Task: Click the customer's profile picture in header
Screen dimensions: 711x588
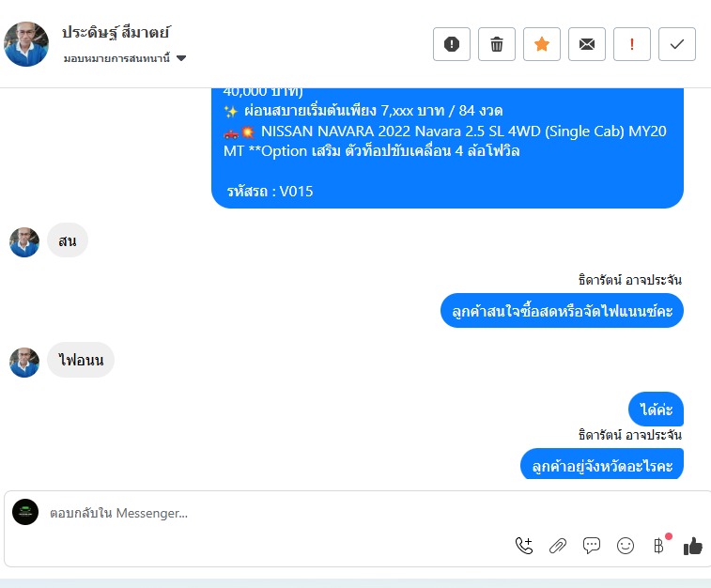Action: coord(26,44)
